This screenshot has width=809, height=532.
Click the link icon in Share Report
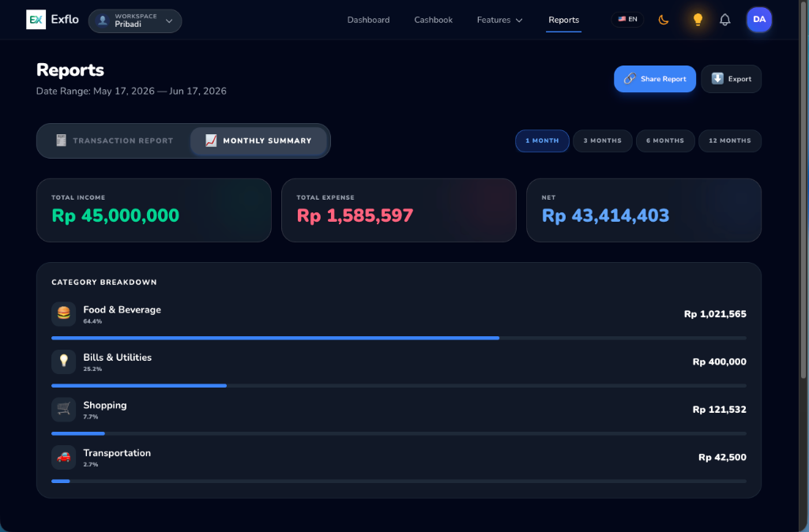click(x=630, y=78)
